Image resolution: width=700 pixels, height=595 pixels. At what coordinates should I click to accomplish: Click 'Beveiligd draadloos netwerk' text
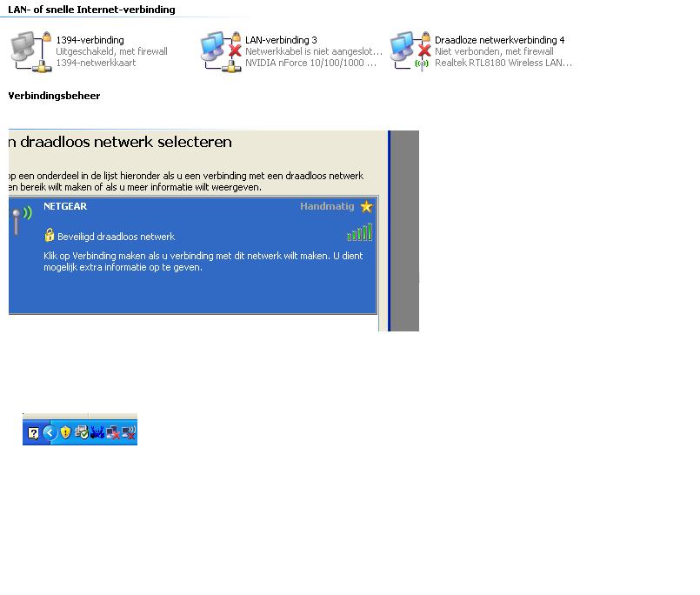[x=116, y=237]
